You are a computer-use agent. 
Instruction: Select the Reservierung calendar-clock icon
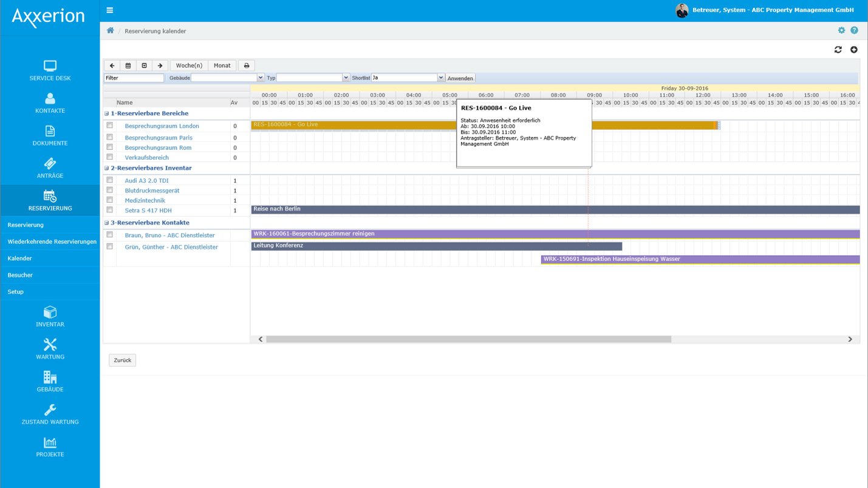tap(50, 195)
